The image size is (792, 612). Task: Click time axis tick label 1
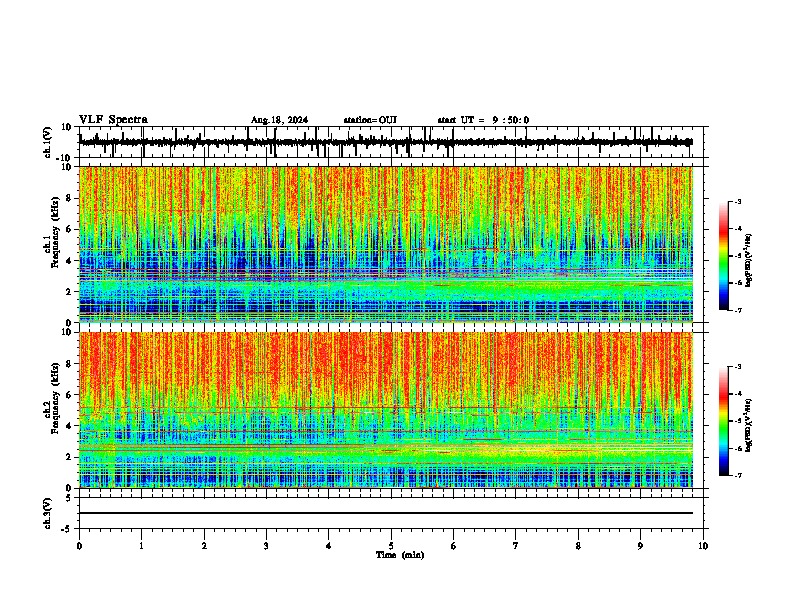click(x=141, y=546)
